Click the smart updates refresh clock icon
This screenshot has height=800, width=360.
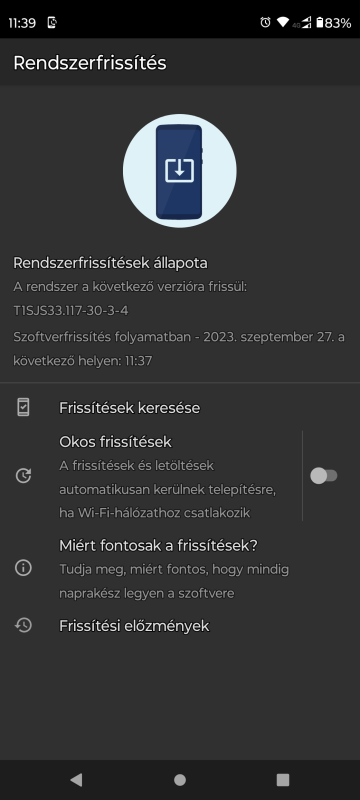click(23, 476)
